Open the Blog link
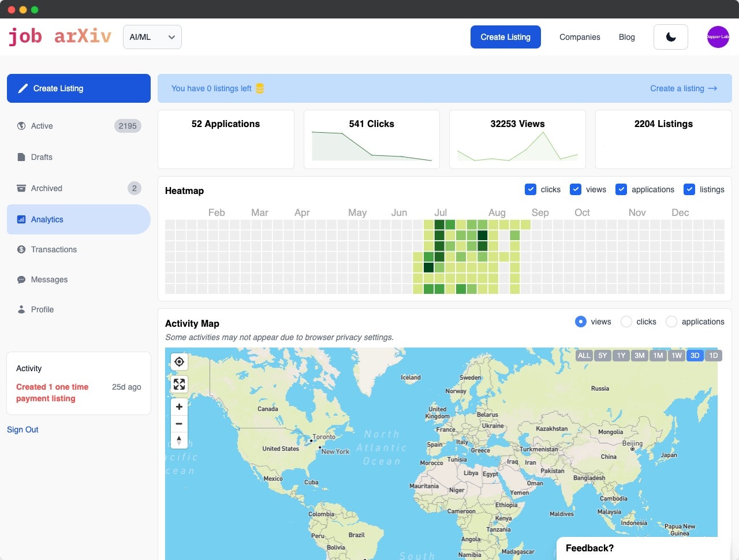 627,37
